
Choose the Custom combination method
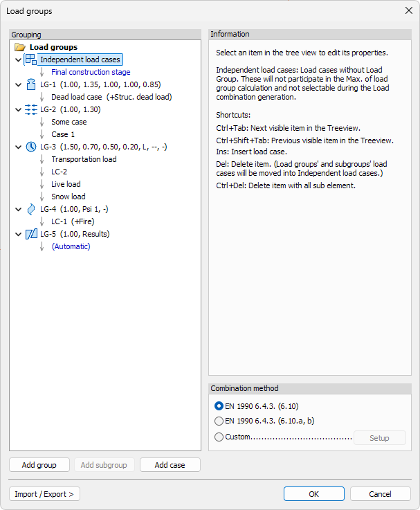pyautogui.click(x=219, y=437)
